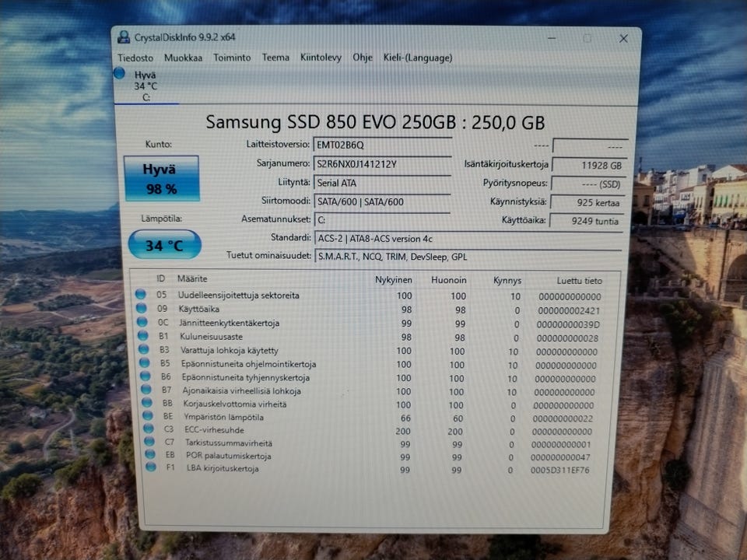Select the POR palautumiskertoja attribute name
The width and height of the screenshot is (747, 560).
(228, 456)
